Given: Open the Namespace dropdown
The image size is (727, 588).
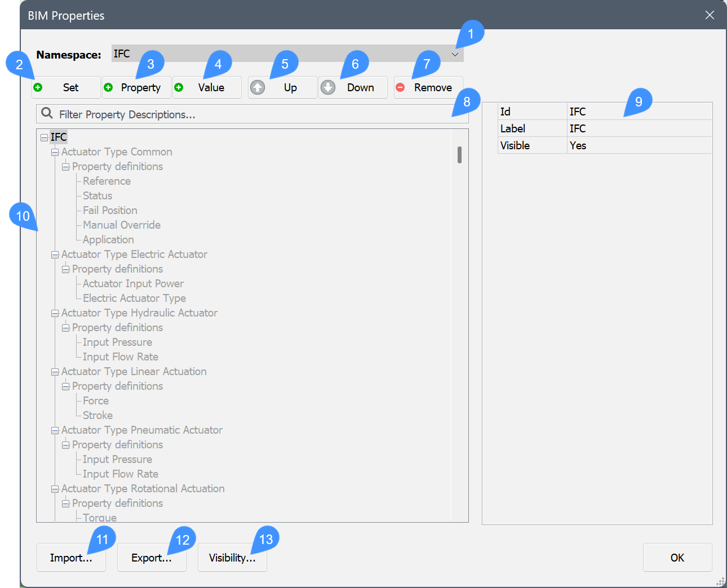Looking at the screenshot, I should pyautogui.click(x=455, y=54).
